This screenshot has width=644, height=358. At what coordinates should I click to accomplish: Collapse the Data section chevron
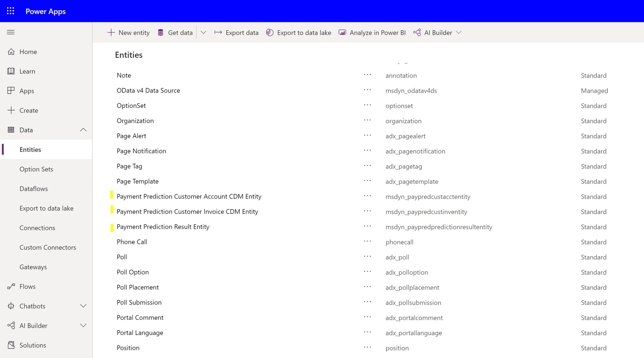[83, 130]
